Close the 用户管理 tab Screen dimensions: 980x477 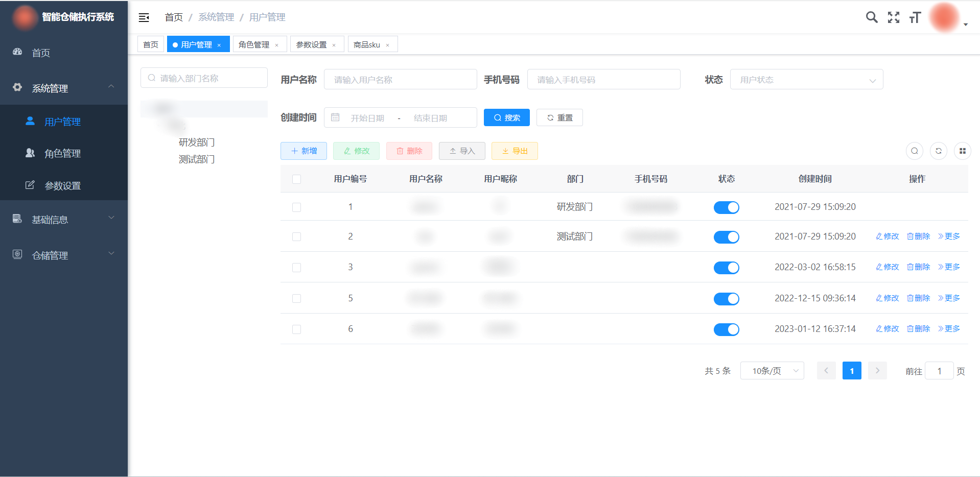pos(219,45)
